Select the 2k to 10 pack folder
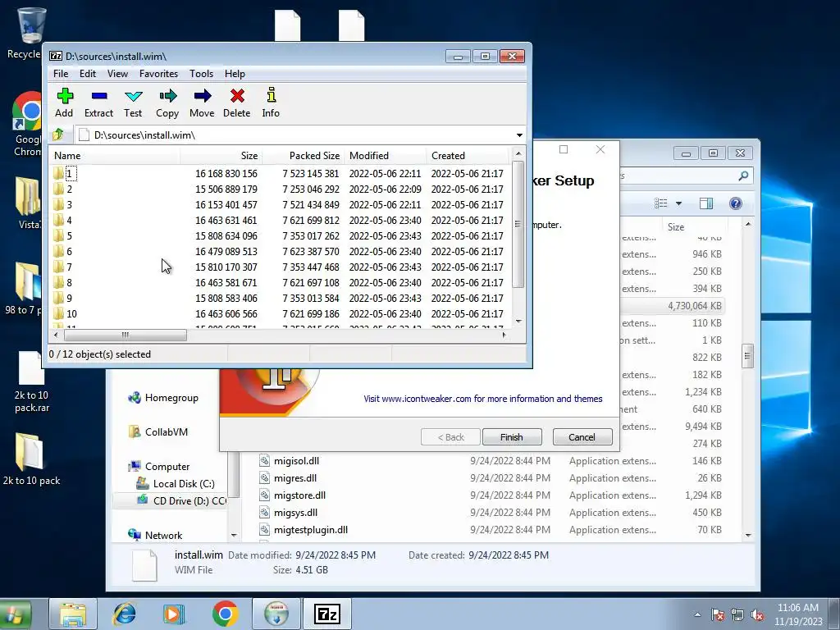 coord(31,459)
